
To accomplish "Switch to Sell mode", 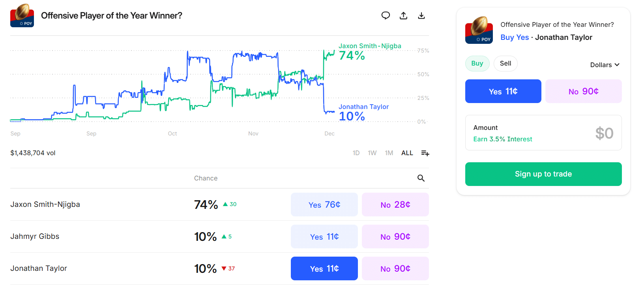I will pos(505,64).
